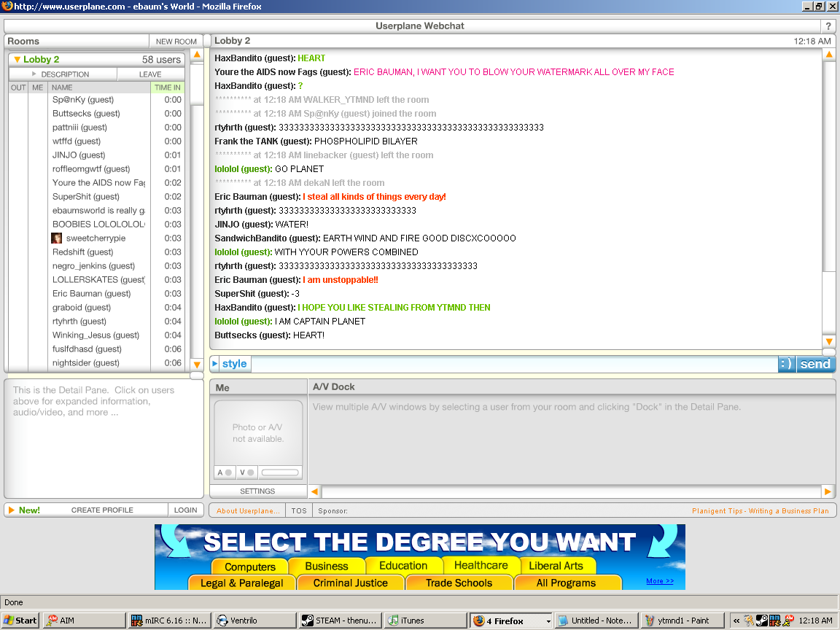Open the About Userplane link
This screenshot has height=630, width=840.
tap(248, 511)
